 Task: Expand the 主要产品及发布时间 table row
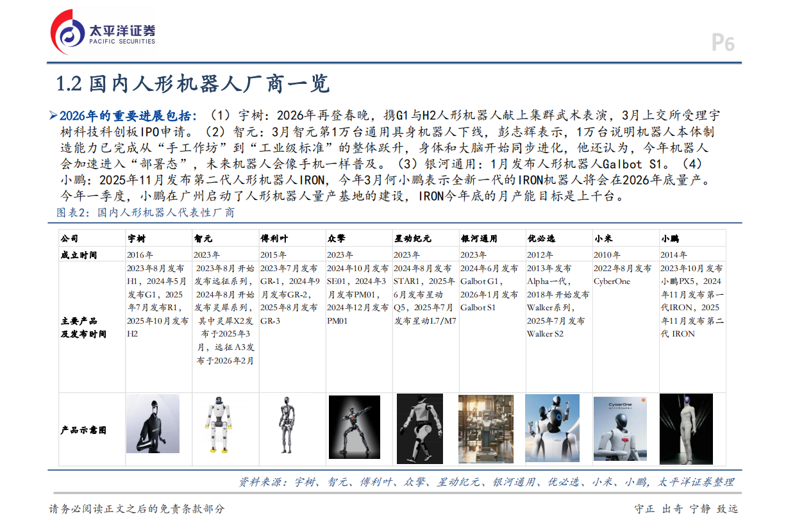[x=84, y=328]
